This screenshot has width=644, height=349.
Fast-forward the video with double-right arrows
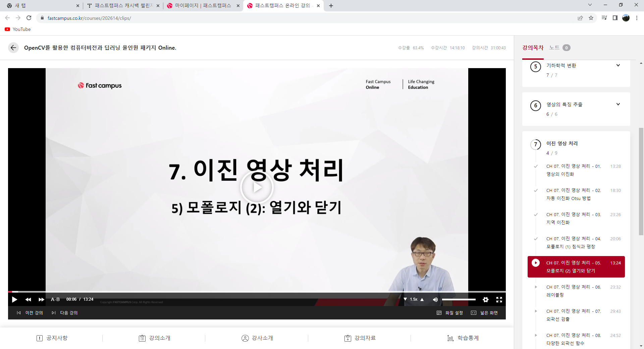click(41, 299)
